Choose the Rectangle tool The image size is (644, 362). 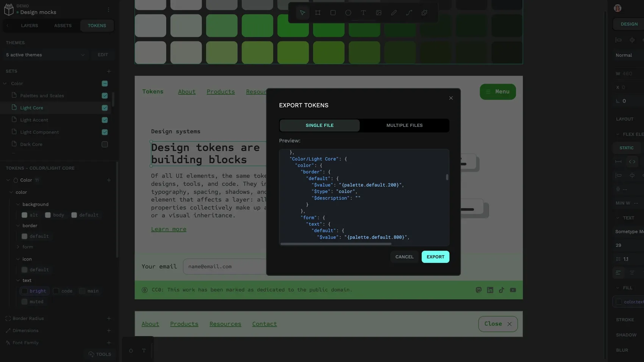click(x=333, y=12)
